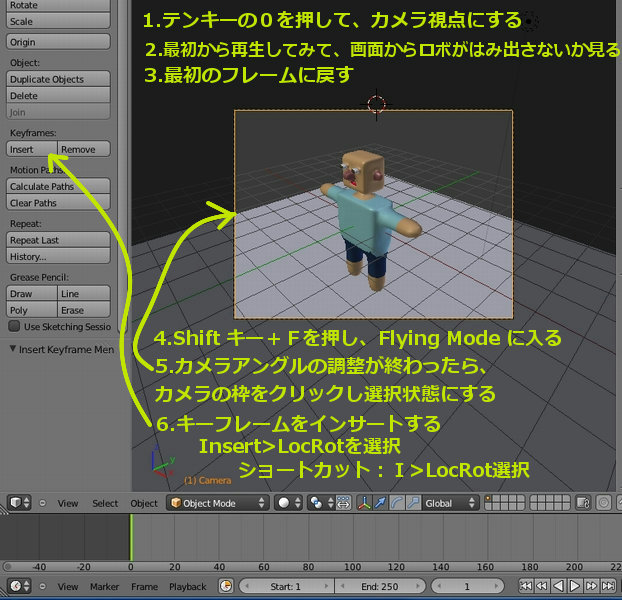Open the Marker menu

pyautogui.click(x=104, y=587)
